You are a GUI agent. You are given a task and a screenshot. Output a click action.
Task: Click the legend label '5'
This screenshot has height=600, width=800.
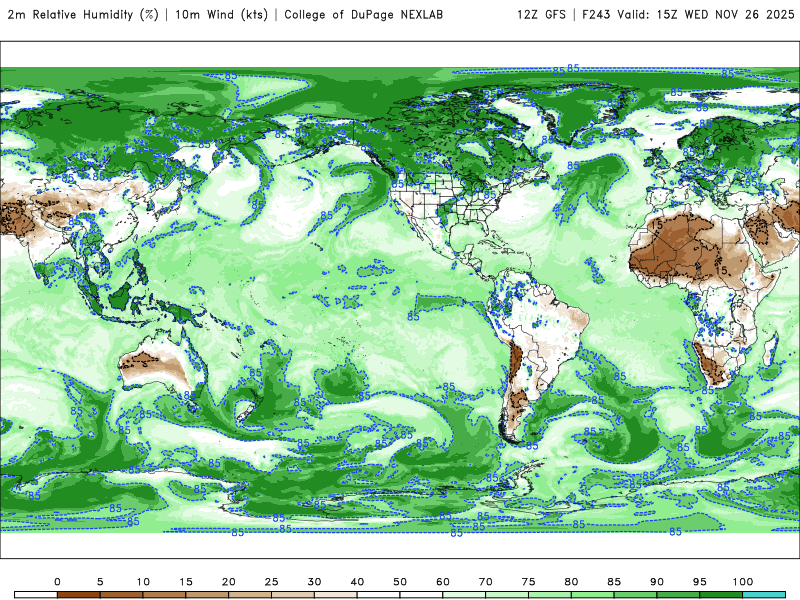(100, 582)
